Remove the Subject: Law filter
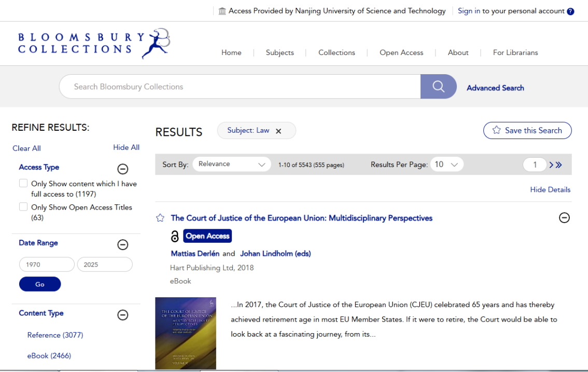588x372 pixels. coord(278,131)
